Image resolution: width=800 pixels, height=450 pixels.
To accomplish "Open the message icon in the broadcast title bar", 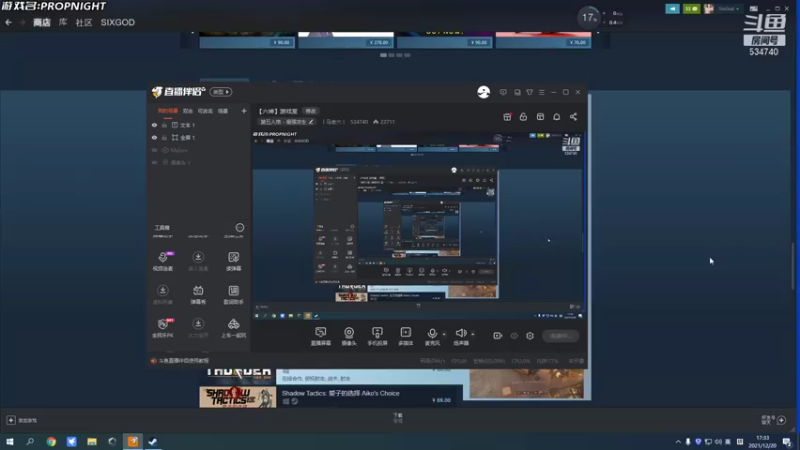I will coord(503,92).
